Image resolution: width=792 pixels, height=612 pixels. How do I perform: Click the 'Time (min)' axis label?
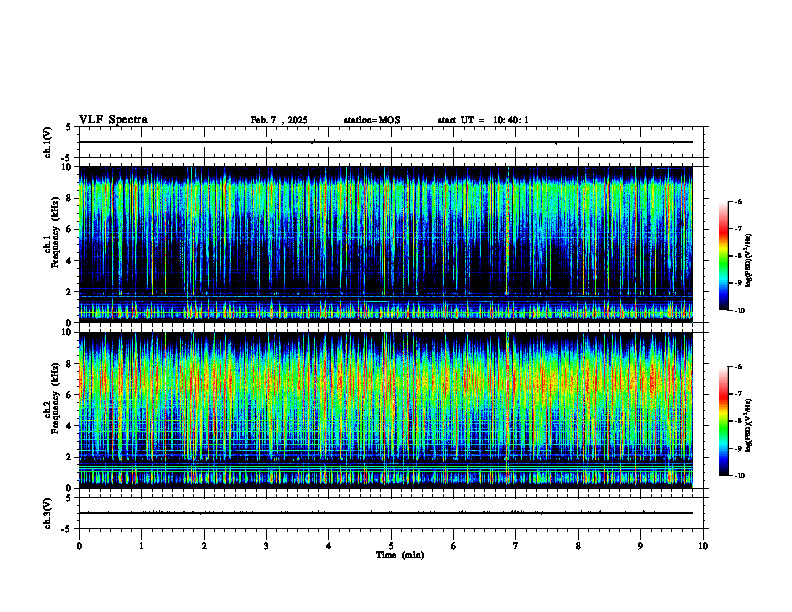click(400, 555)
